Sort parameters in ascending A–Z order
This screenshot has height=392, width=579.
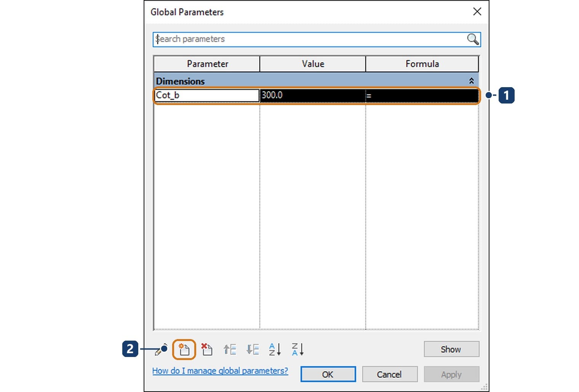point(275,349)
